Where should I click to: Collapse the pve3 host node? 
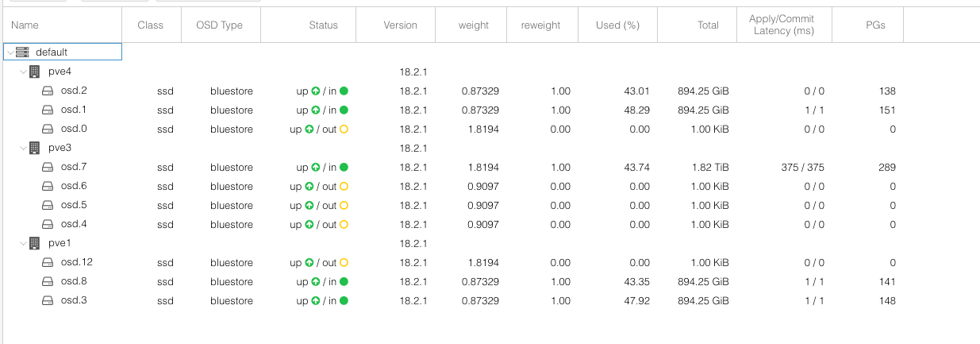click(22, 148)
